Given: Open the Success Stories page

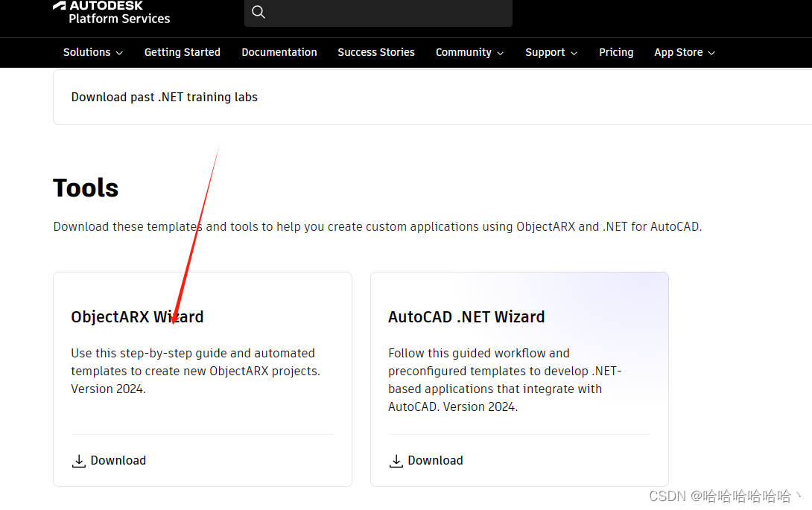Looking at the screenshot, I should click(x=376, y=52).
